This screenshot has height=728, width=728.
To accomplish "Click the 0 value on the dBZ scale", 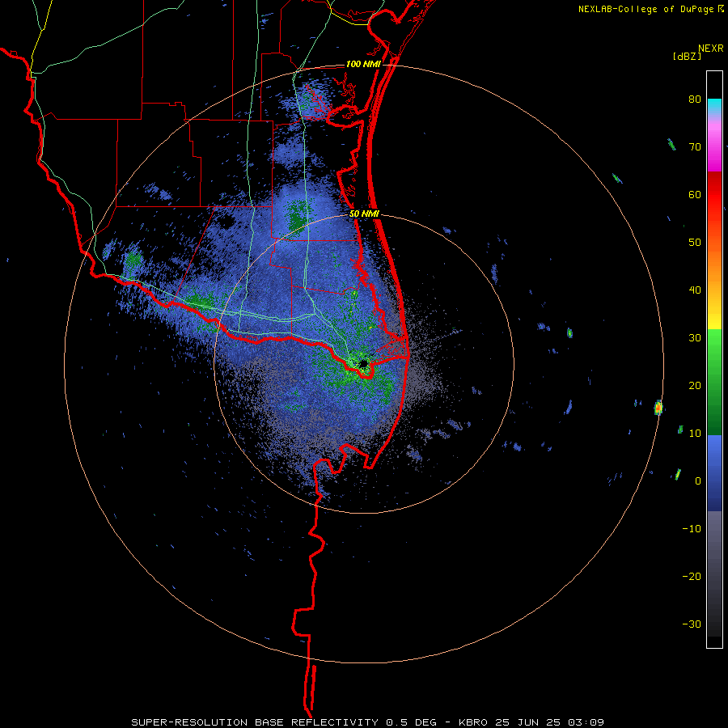I will click(698, 481).
